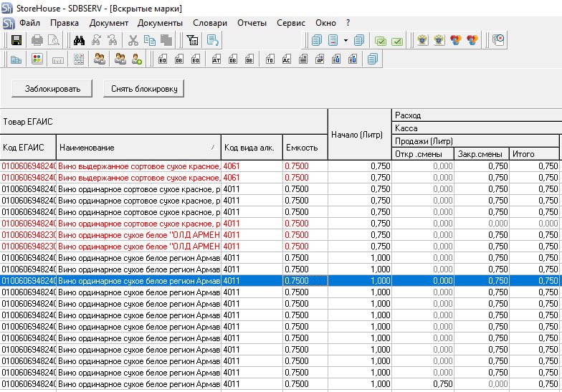Click the color palette icon in second toolbar
562x392 pixels.
[37, 59]
